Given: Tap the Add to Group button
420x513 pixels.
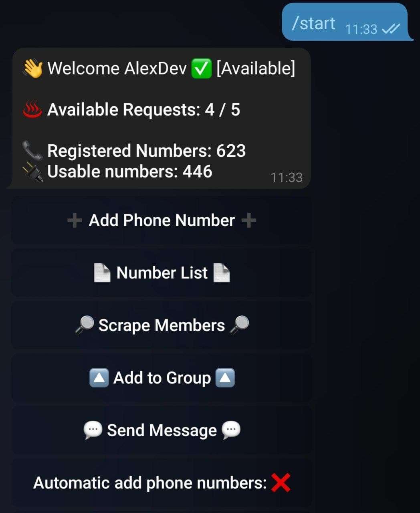Looking at the screenshot, I should pyautogui.click(x=162, y=378).
